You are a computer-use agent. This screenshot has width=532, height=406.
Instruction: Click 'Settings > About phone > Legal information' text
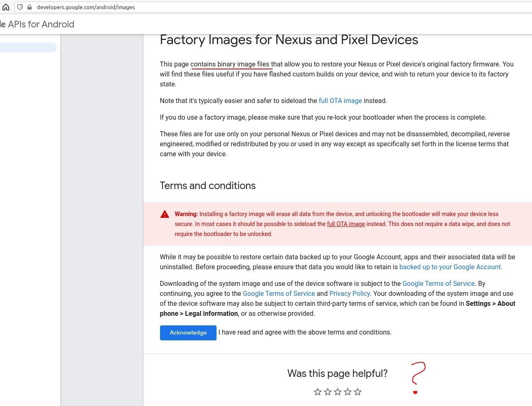coord(337,308)
